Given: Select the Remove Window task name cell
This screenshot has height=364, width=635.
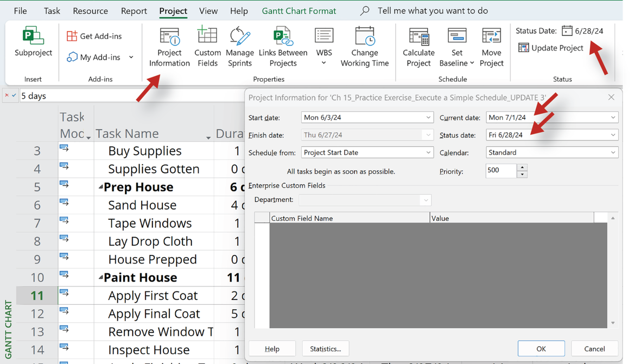Looking at the screenshot, I should point(154,331).
